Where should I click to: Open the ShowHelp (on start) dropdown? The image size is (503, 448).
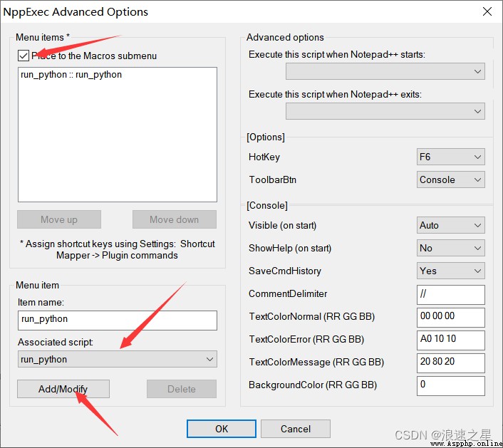click(x=451, y=248)
